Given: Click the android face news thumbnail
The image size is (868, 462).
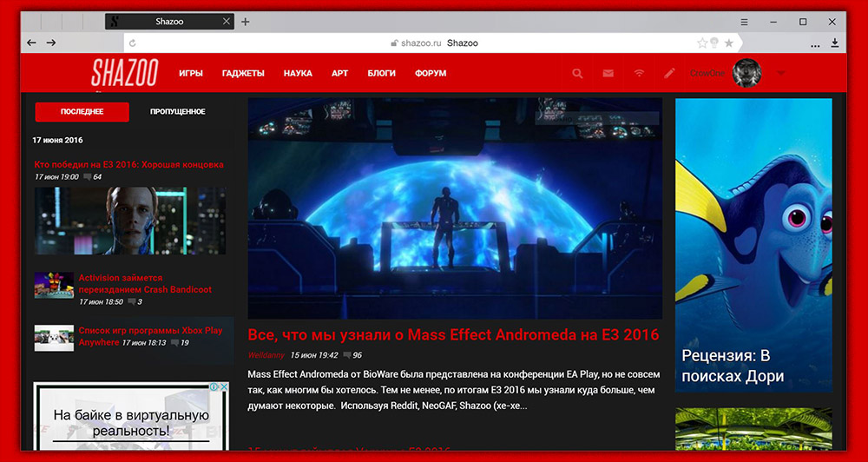Looking at the screenshot, I should pos(130,221).
